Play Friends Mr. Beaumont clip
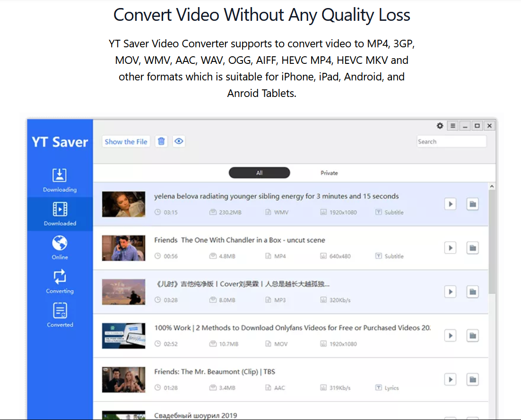Screen dimensions: 521x420 tap(450, 379)
